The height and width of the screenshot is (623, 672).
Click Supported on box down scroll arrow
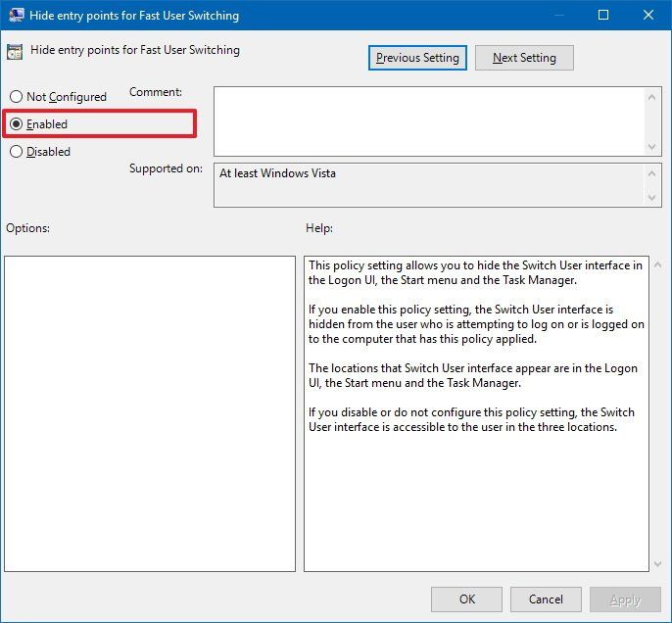tap(651, 198)
